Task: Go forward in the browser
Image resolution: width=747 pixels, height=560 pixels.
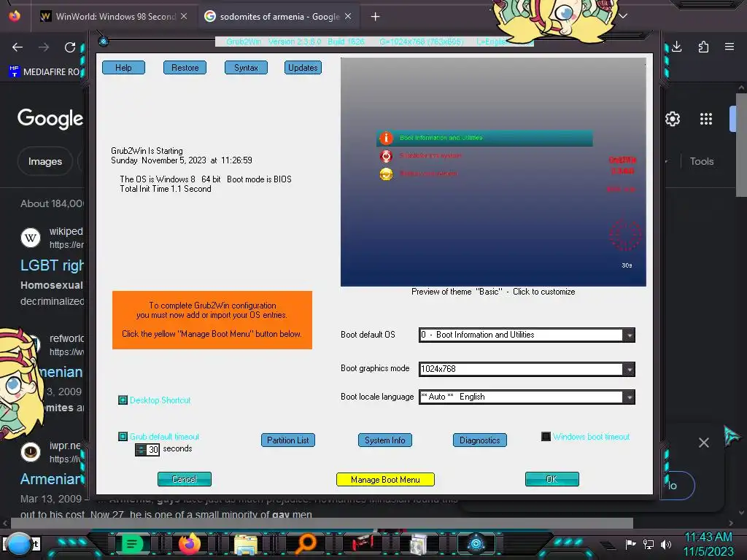Action: [x=44, y=47]
